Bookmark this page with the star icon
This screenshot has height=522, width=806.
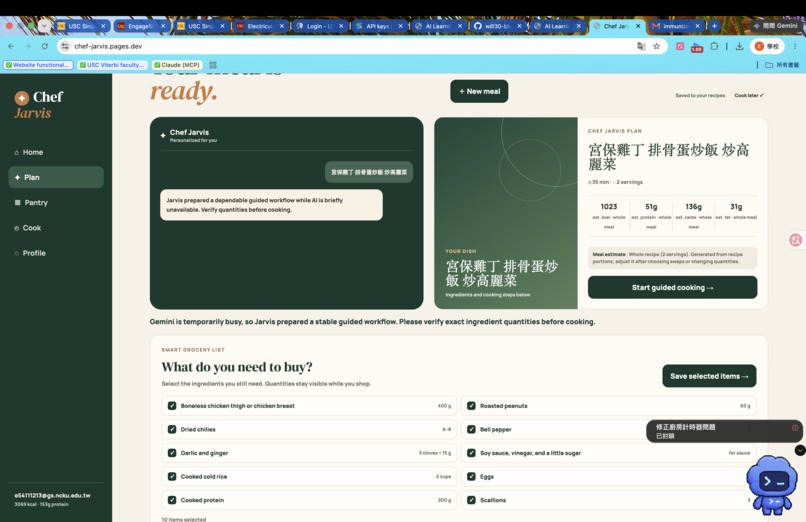(x=656, y=46)
